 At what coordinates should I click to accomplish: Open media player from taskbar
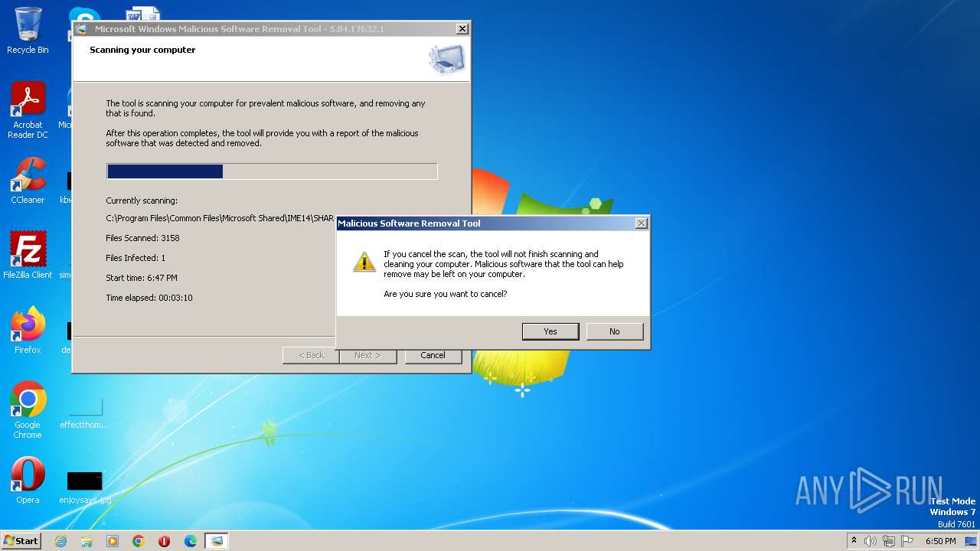coord(113,541)
